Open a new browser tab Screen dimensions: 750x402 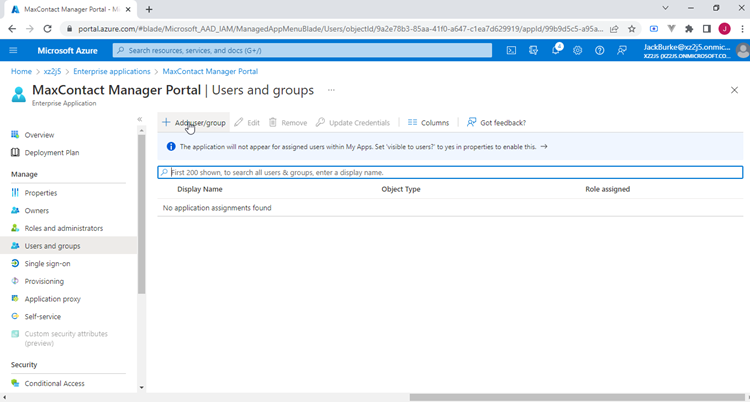point(149,9)
